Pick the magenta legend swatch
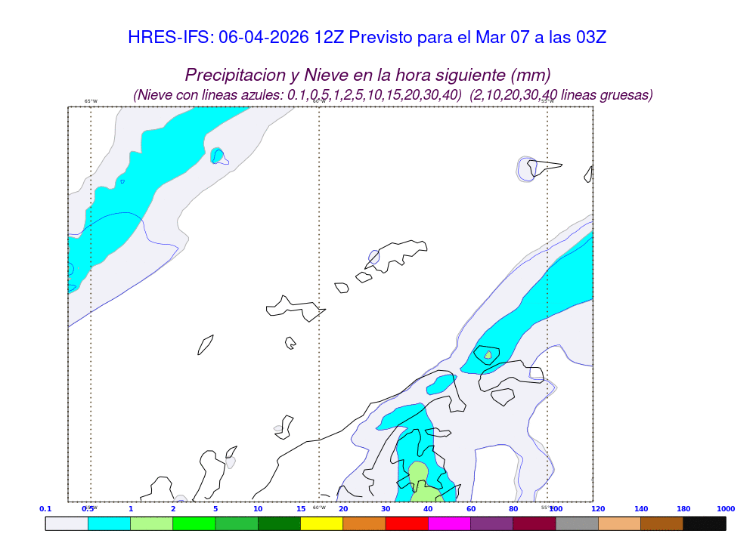Viewport: 756px width, 534px height. click(449, 523)
